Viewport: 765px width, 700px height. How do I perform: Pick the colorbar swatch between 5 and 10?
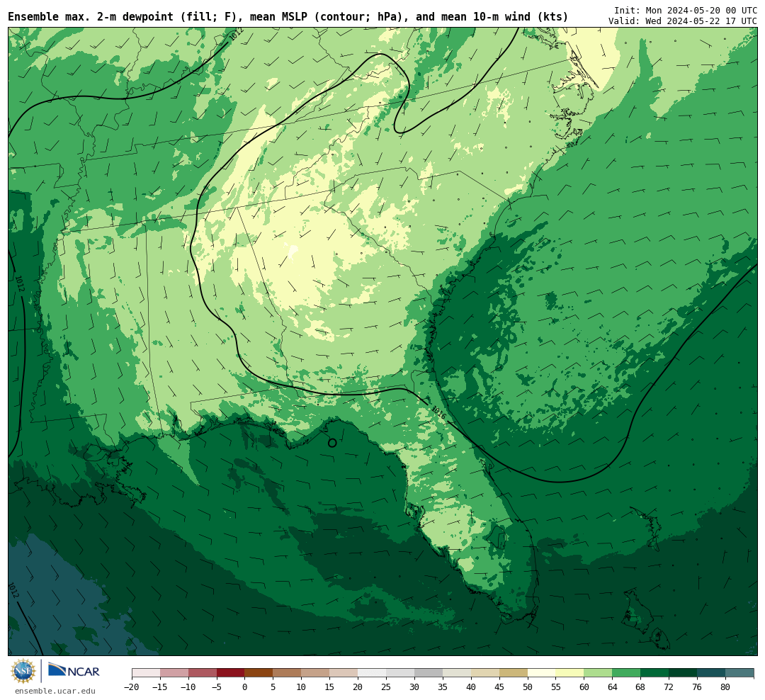point(288,673)
